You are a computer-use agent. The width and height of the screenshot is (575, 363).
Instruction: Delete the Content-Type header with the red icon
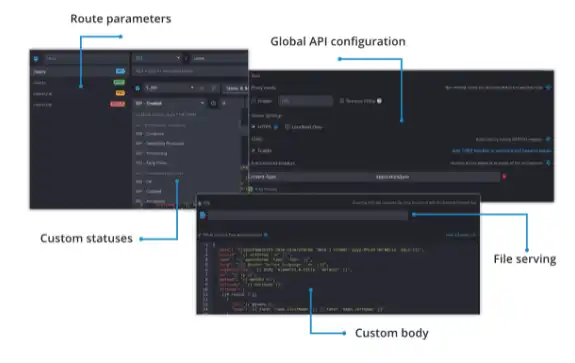coord(504,177)
